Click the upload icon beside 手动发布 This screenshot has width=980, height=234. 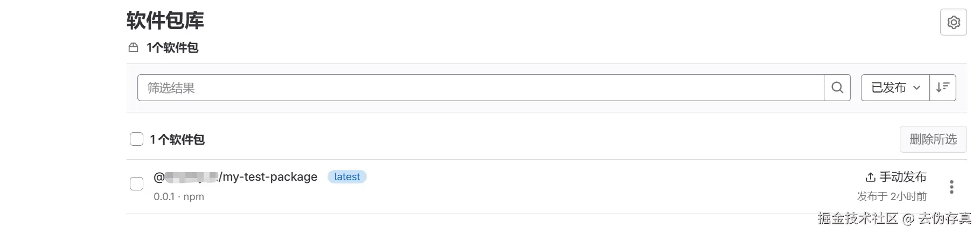point(870,177)
